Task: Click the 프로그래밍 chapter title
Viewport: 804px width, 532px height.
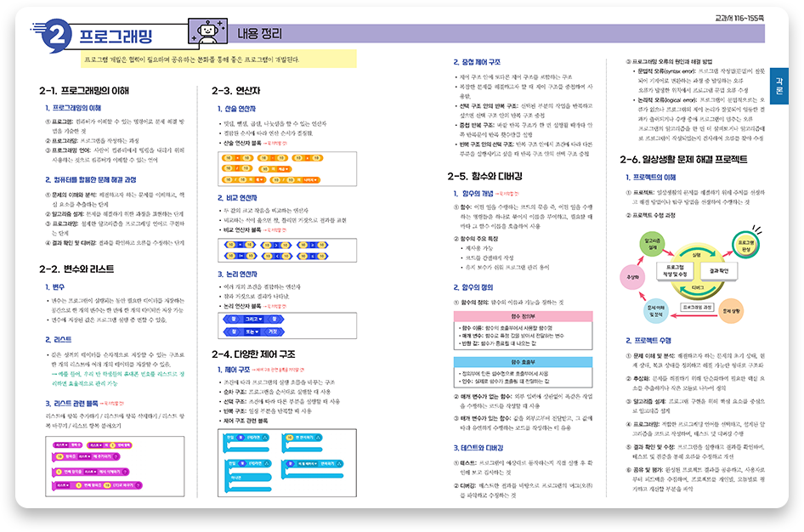Action: coord(116,36)
